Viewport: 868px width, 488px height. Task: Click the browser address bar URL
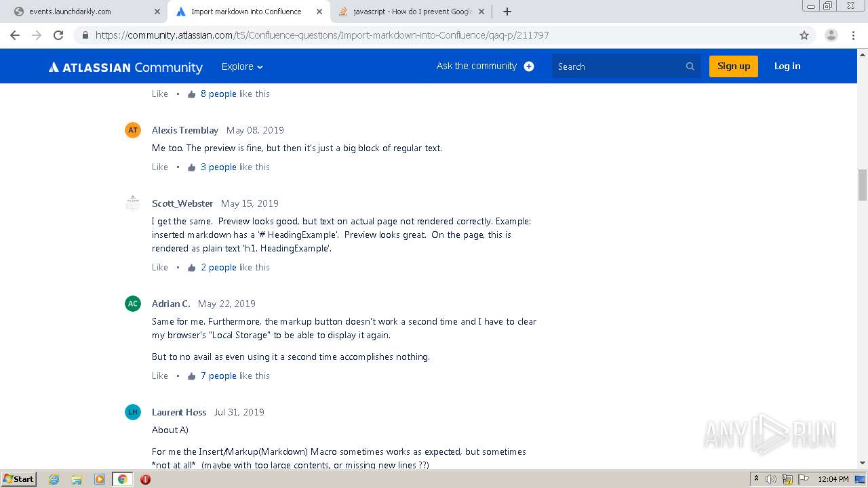click(322, 35)
